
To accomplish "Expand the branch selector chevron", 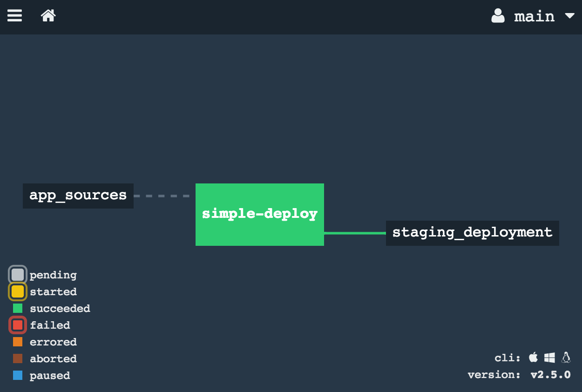I will (x=570, y=16).
